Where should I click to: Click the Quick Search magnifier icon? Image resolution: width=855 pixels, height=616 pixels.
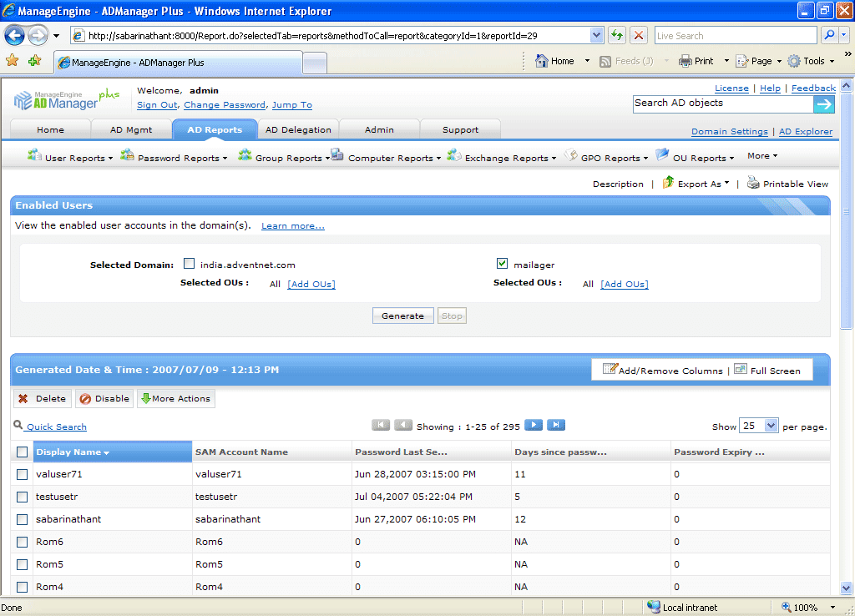pyautogui.click(x=18, y=425)
